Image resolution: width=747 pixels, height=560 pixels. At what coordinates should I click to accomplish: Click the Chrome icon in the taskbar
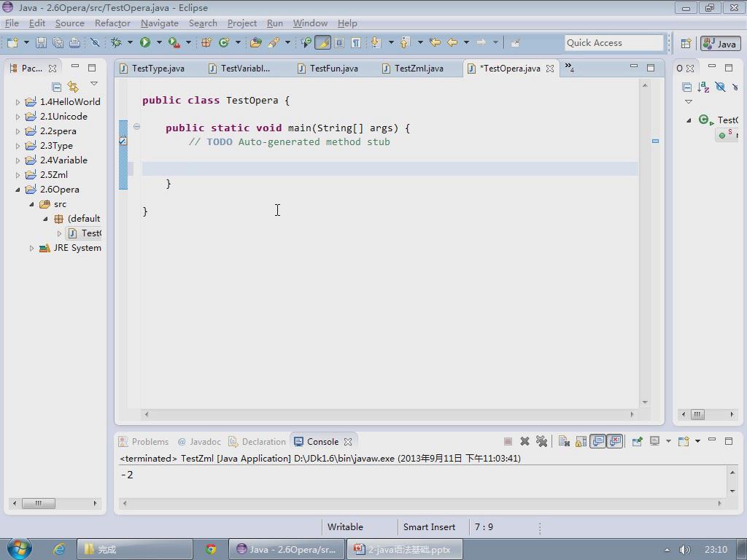[211, 549]
